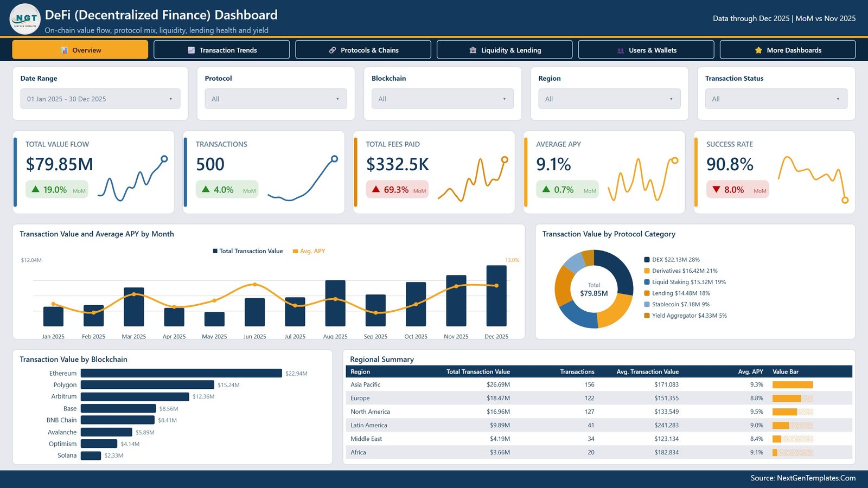
Task: Sort by Total Transaction Value column header
Action: coord(478,371)
